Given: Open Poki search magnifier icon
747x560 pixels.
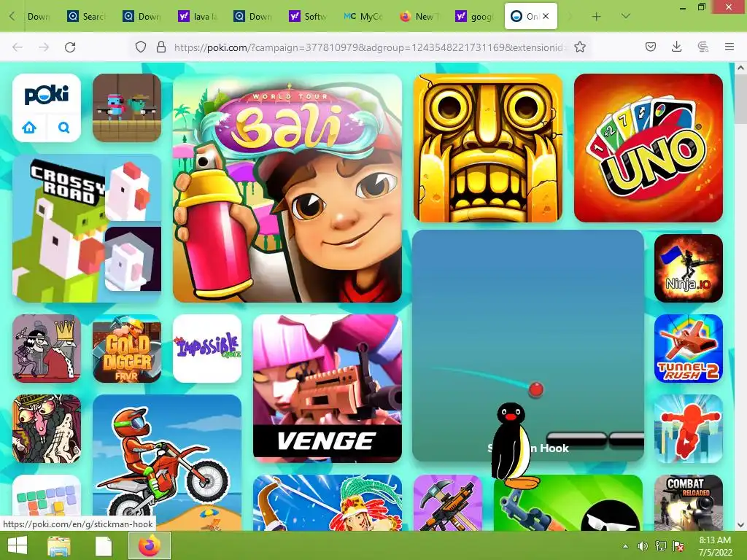Looking at the screenshot, I should [x=64, y=127].
